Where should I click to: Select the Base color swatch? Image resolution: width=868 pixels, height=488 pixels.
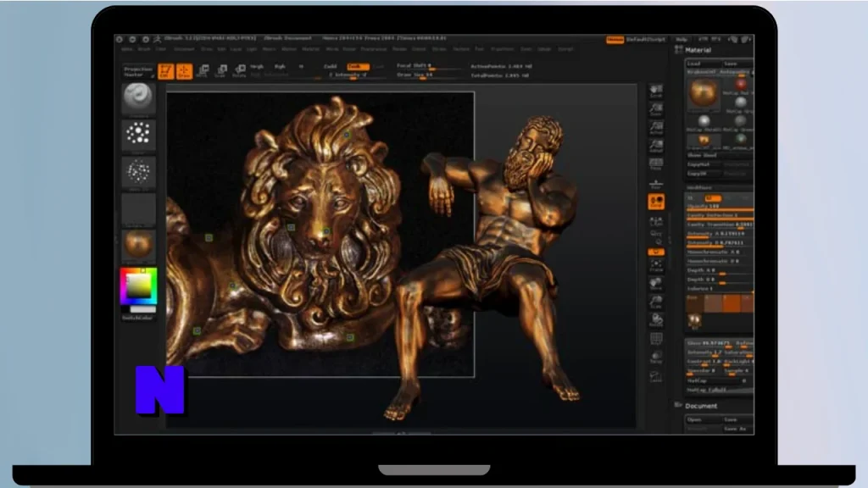(x=694, y=303)
